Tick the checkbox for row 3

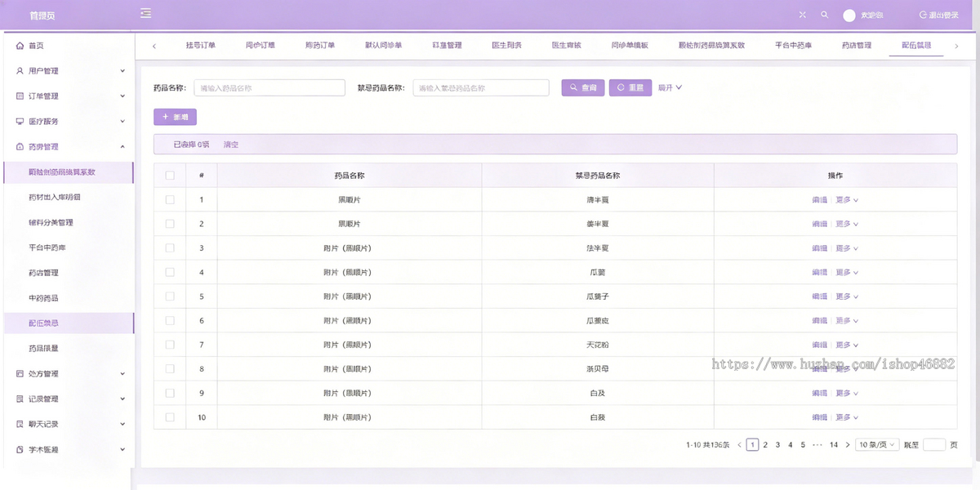(170, 248)
